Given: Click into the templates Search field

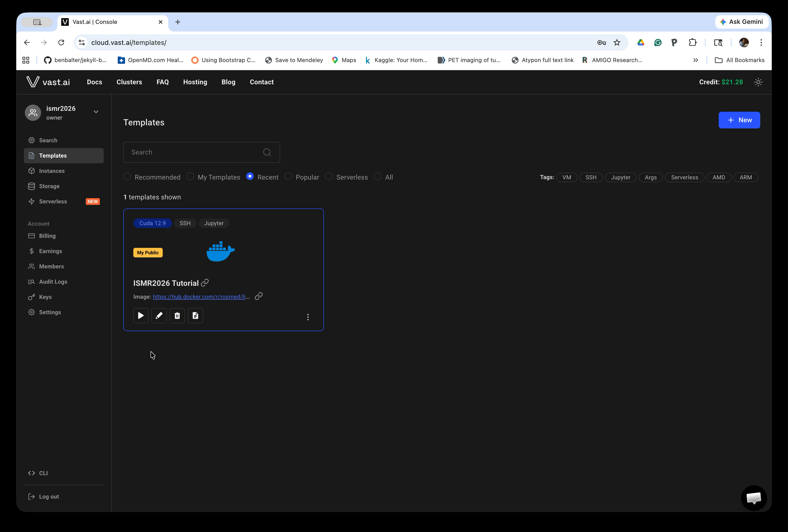Looking at the screenshot, I should [x=193, y=152].
